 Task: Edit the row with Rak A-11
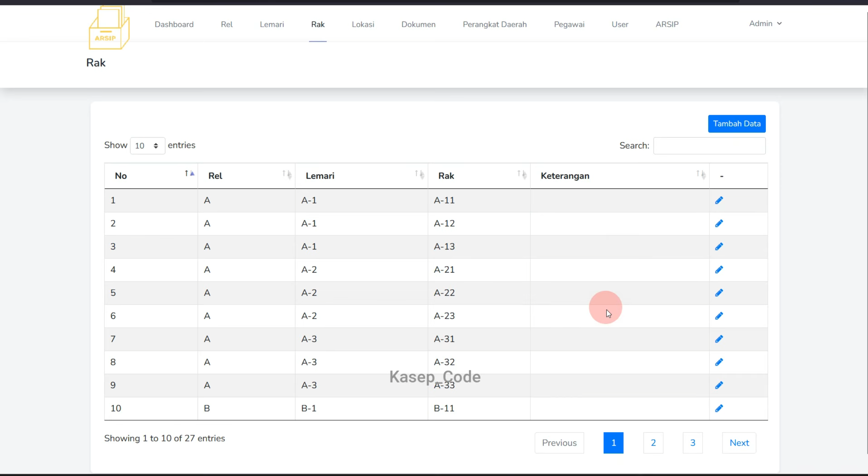point(719,200)
